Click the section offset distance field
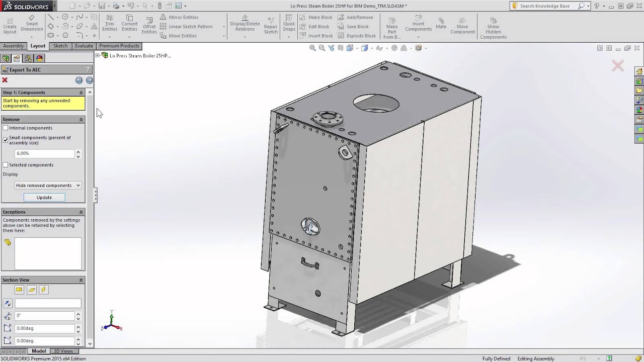The height and width of the screenshot is (362, 644). pos(45,316)
